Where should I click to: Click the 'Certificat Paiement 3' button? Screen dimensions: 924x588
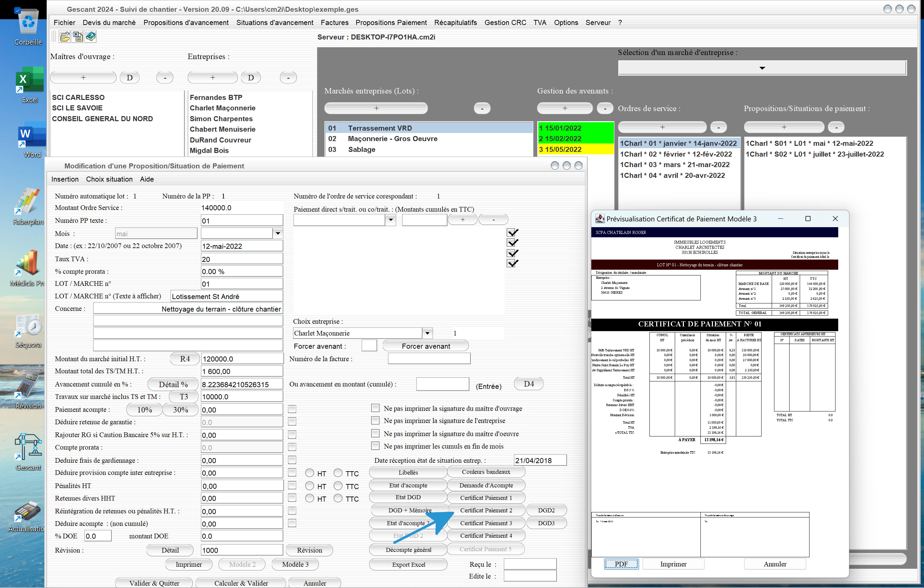click(486, 523)
